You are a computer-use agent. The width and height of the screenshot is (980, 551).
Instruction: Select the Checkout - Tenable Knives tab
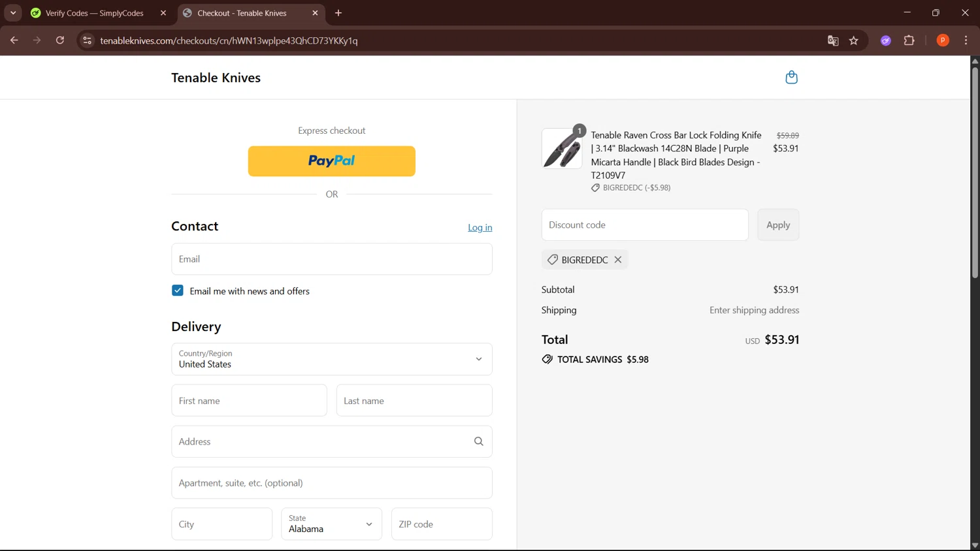pos(242,13)
